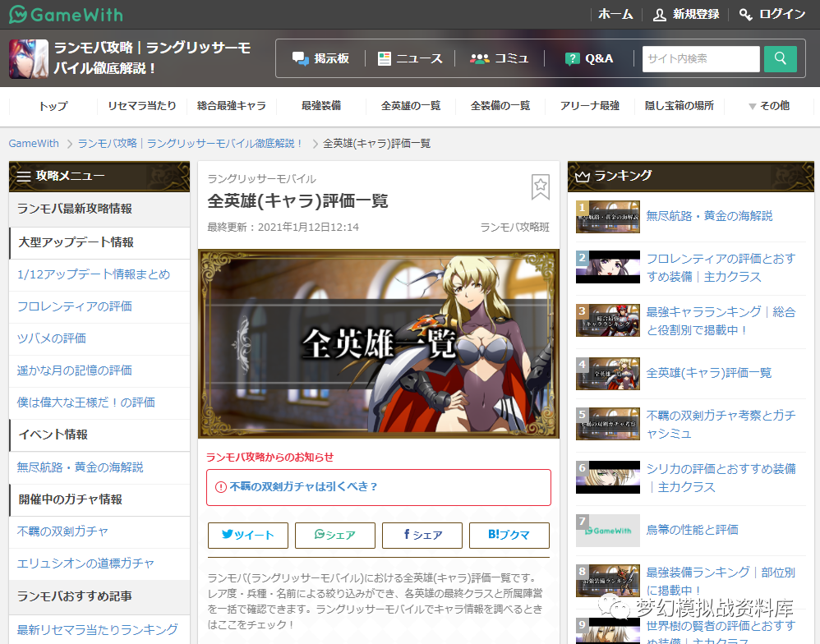Image resolution: width=820 pixels, height=644 pixels.
Task: Open rank 4 thumbnail 全英雄
Action: (608, 374)
